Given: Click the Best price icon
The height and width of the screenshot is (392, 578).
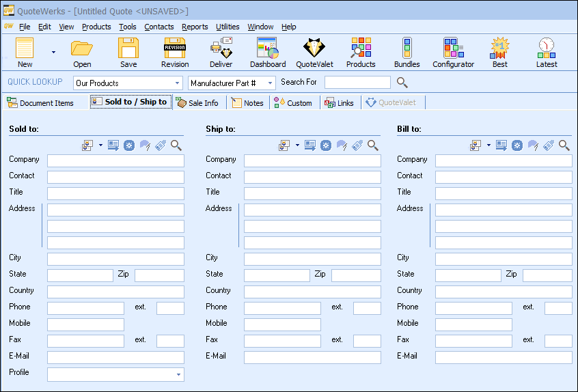Looking at the screenshot, I should 499,53.
